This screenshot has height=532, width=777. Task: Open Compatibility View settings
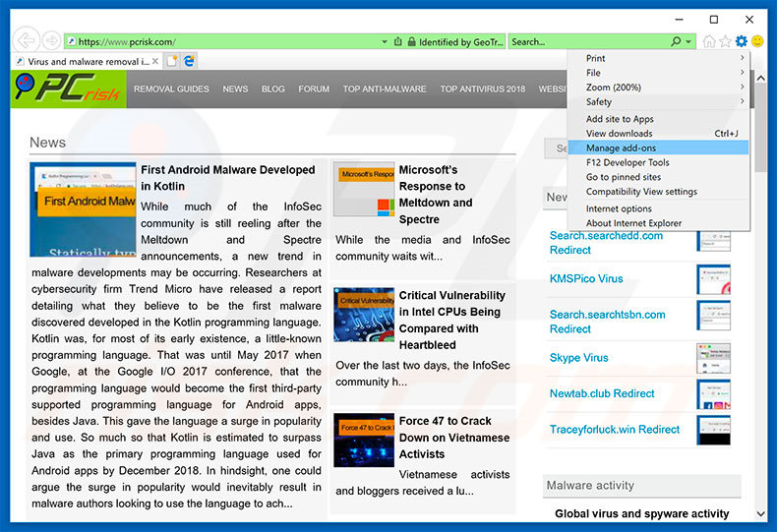(x=659, y=191)
